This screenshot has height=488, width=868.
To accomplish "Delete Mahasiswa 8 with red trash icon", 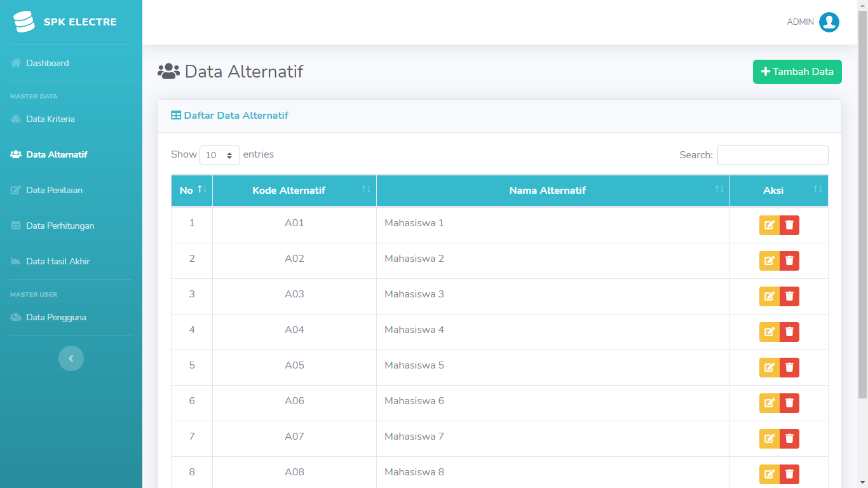I will [789, 474].
